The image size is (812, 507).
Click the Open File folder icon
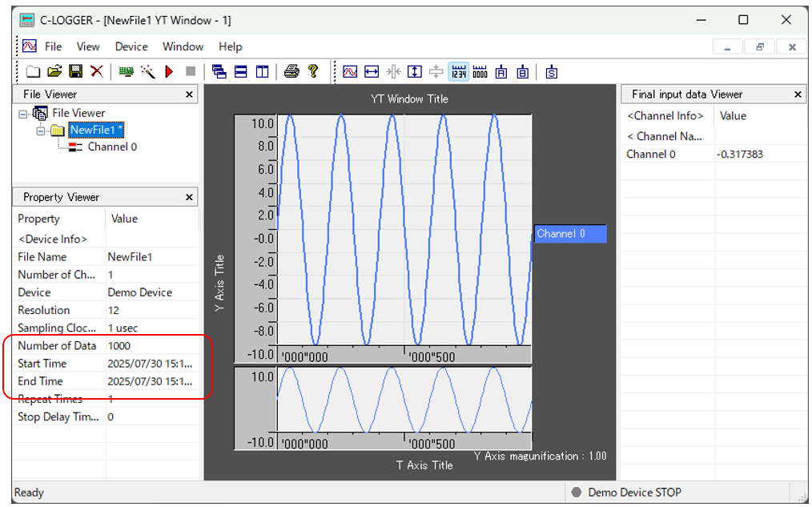(54, 71)
